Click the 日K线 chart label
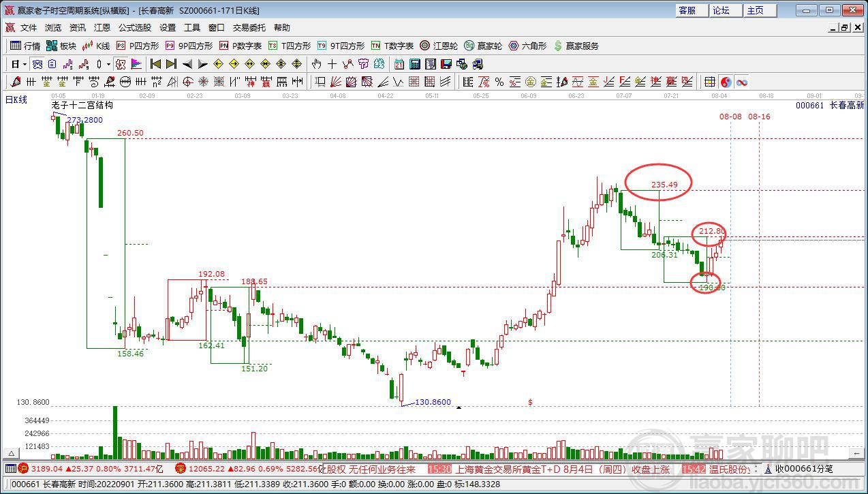Screen dimensions: 868x494 16,99
